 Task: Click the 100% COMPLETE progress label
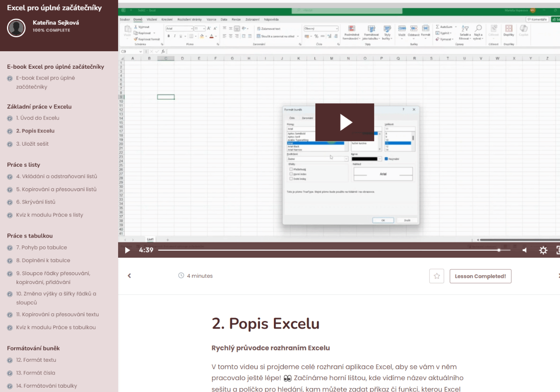51,30
